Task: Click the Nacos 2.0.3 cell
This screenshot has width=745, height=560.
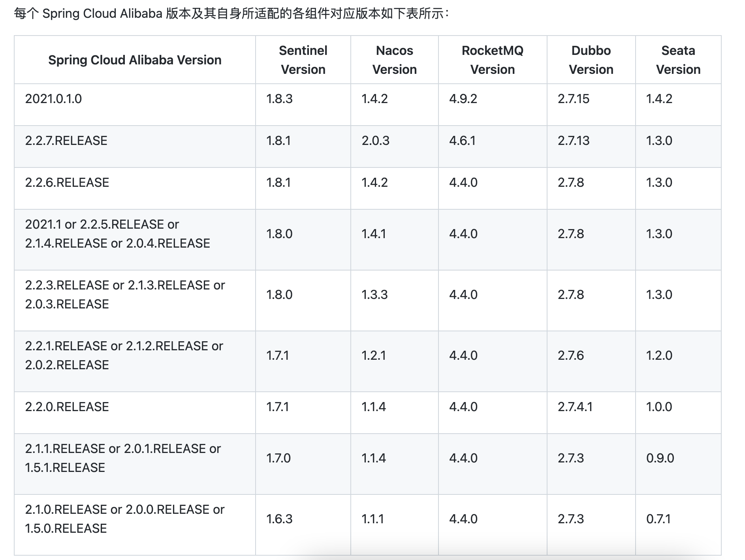Action: pos(375,141)
